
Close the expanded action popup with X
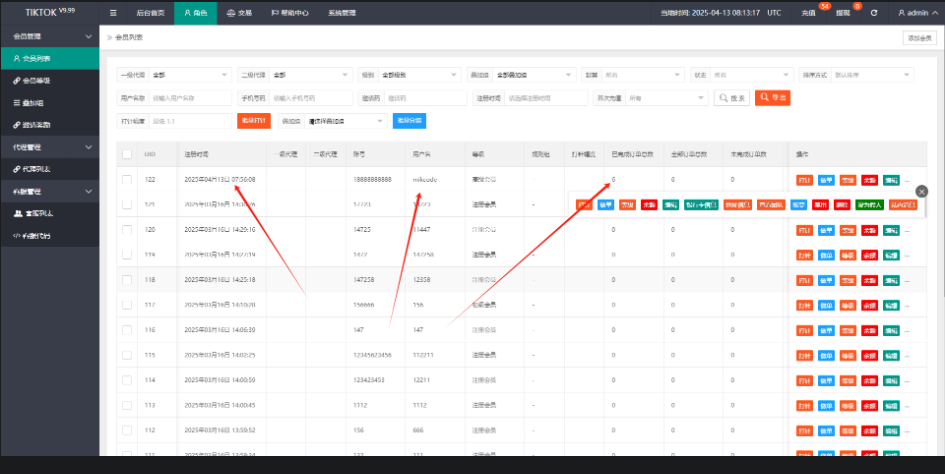(921, 191)
